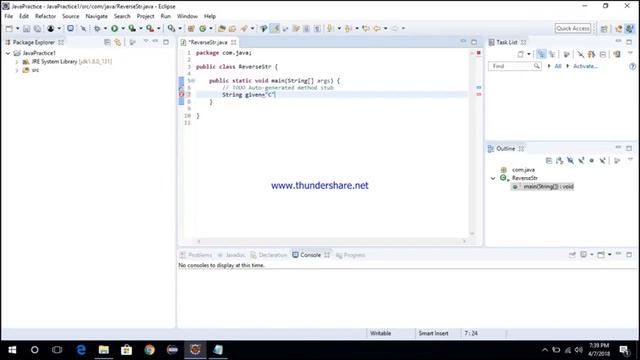The image size is (640, 360).
Task: Click the Coverage run toolbar icon
Action: click(132, 29)
